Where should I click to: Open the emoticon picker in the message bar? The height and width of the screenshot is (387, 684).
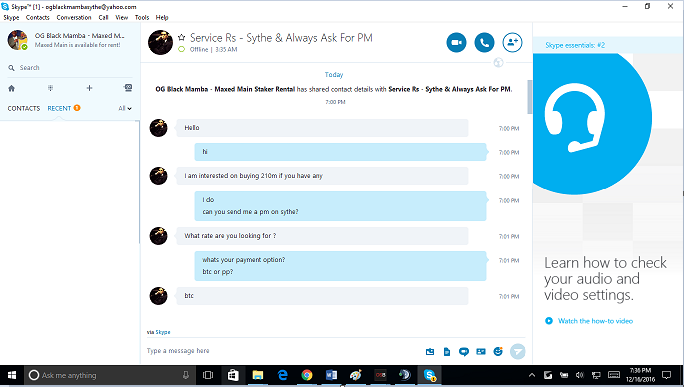point(498,351)
